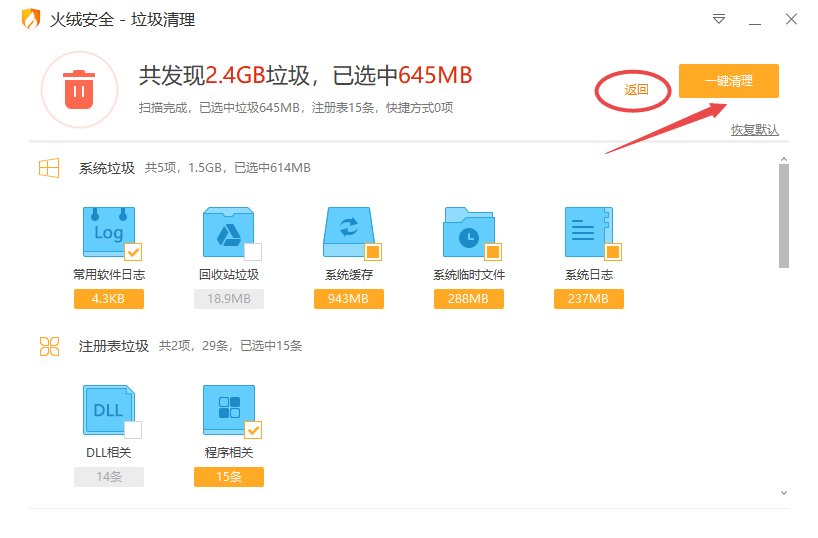Click the 4.3KB size badge
This screenshot has height=538, width=818.
[x=109, y=299]
